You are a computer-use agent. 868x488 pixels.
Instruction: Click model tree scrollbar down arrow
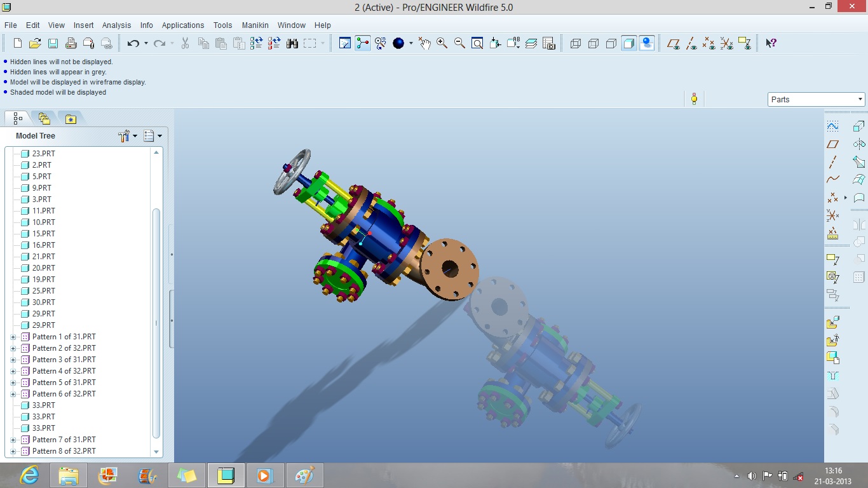click(157, 452)
